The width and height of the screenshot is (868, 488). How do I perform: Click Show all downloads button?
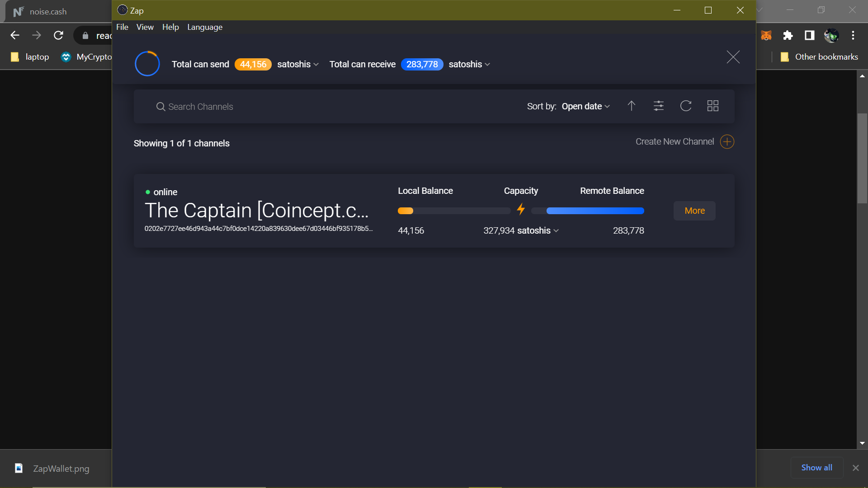pyautogui.click(x=816, y=468)
